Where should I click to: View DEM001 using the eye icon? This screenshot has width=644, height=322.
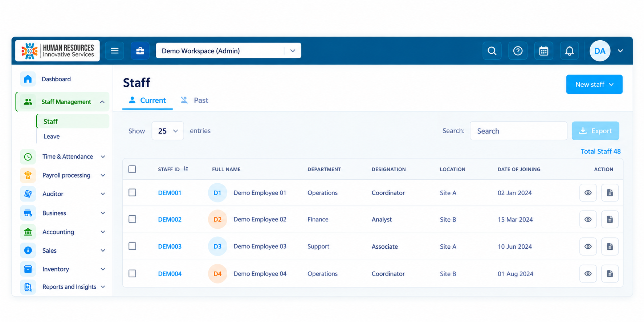tap(588, 193)
